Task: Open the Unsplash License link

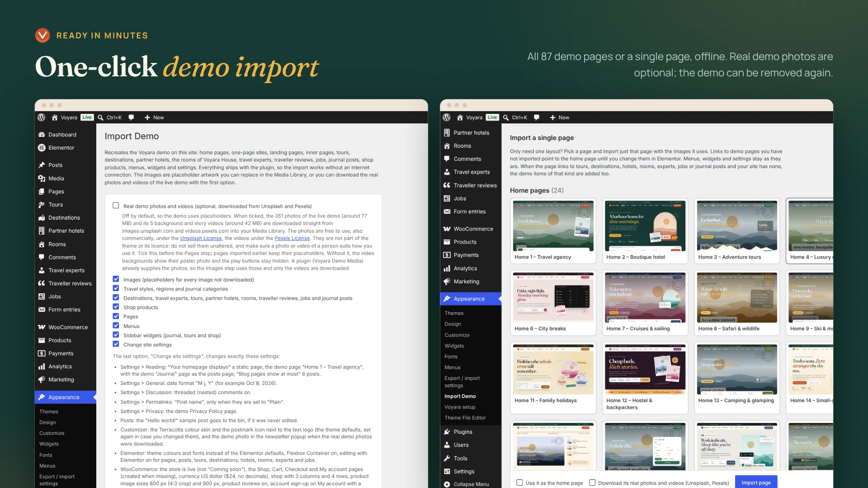Action: point(201,239)
